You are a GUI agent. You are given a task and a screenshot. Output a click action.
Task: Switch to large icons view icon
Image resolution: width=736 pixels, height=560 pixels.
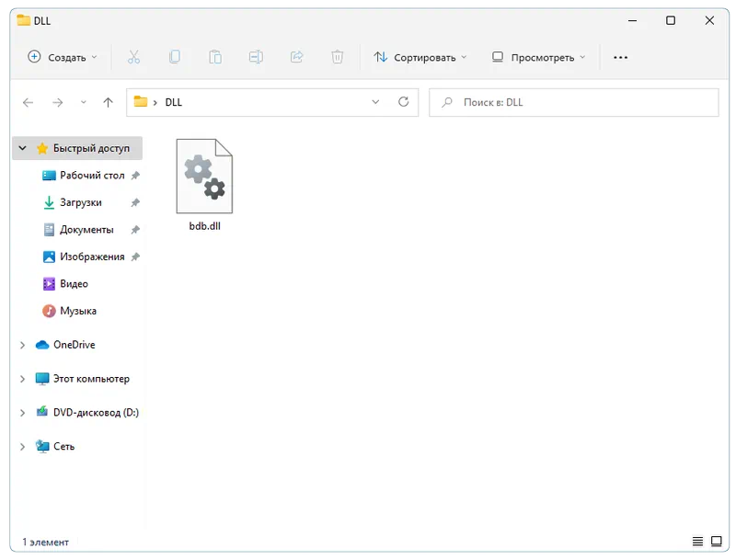[717, 542]
